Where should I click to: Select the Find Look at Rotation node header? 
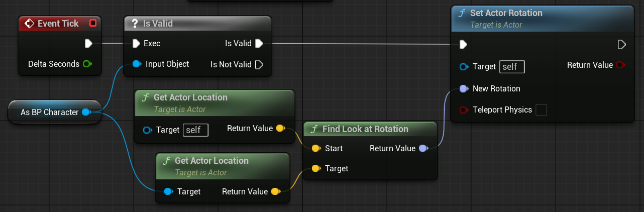tap(370, 129)
